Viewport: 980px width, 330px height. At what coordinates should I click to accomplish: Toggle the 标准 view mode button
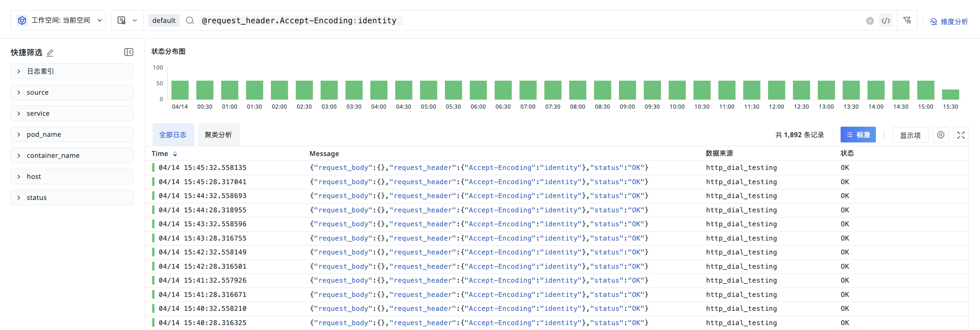click(x=858, y=135)
